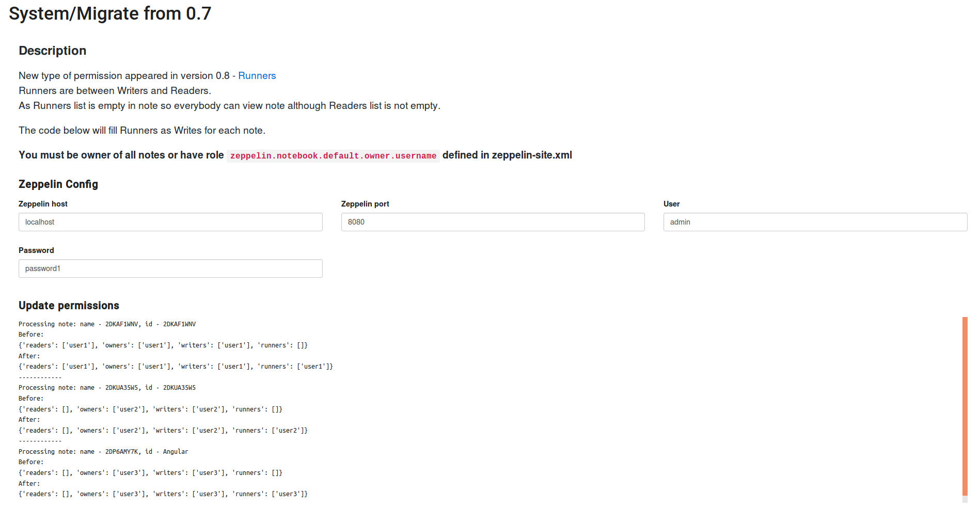This screenshot has height=507, width=980.
Task: Click the Zeppelin port label
Action: point(365,204)
